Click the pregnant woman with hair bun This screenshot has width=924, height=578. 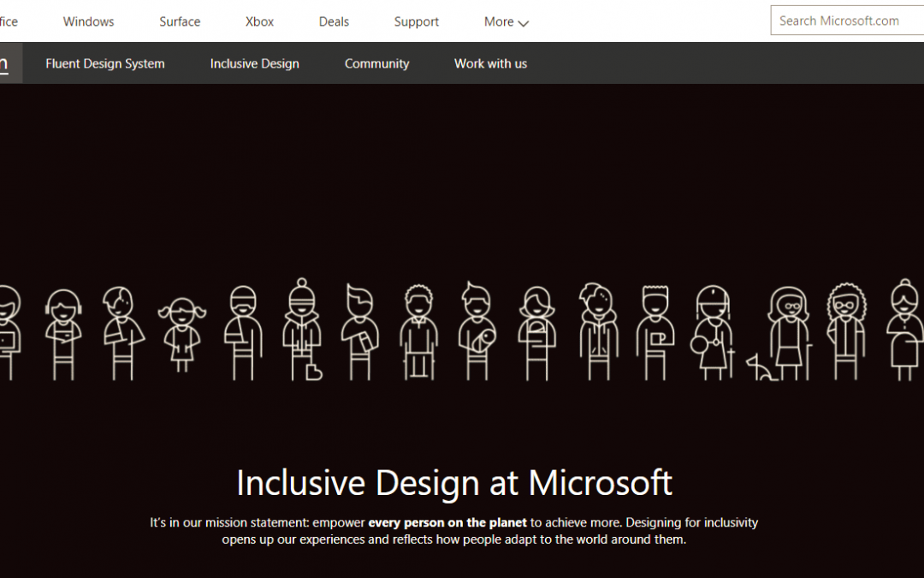905,331
